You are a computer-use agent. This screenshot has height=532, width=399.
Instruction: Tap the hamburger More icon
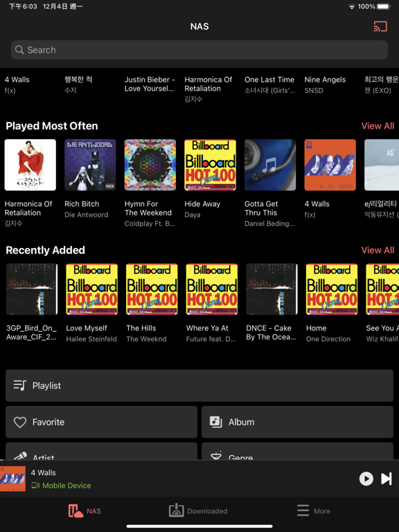[x=303, y=511]
